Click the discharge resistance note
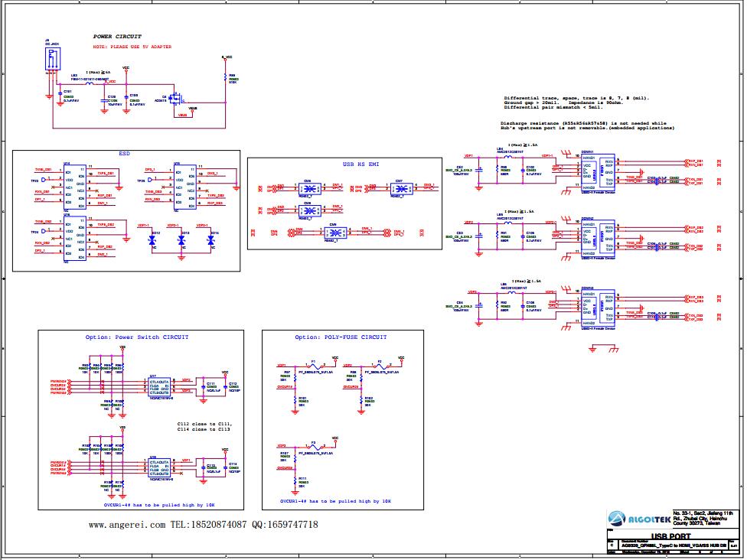Screen dimensions: 747x560 (587, 125)
